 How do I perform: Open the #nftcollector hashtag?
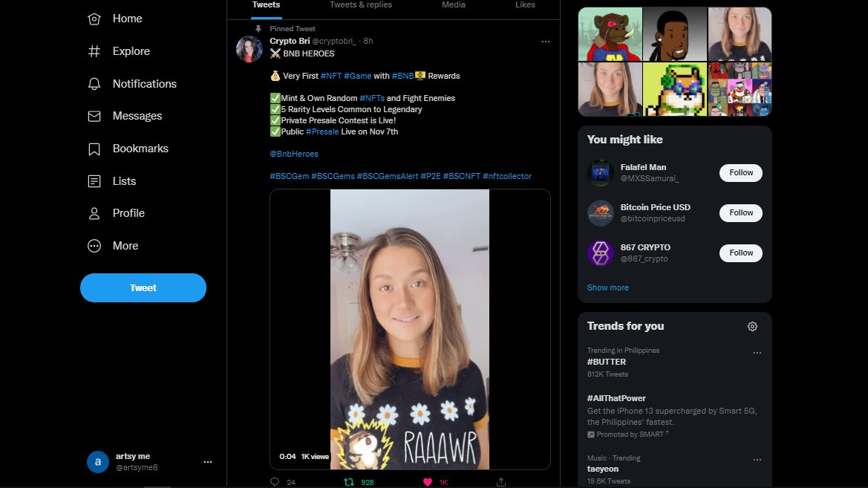click(507, 176)
